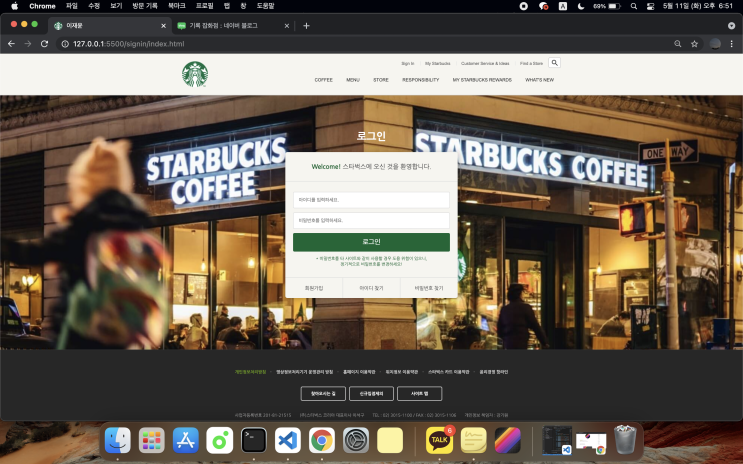Close the Naver blog tab
The height and width of the screenshot is (464, 743).
pyautogui.click(x=287, y=26)
